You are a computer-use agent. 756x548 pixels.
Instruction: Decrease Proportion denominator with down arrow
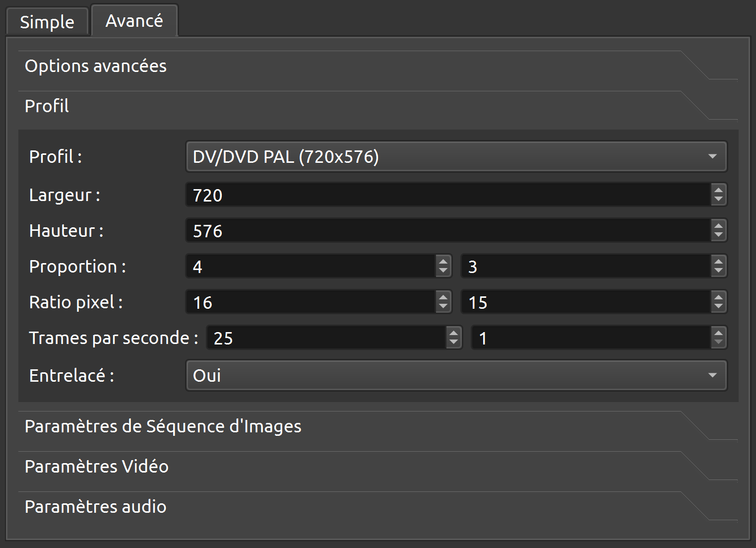click(718, 271)
